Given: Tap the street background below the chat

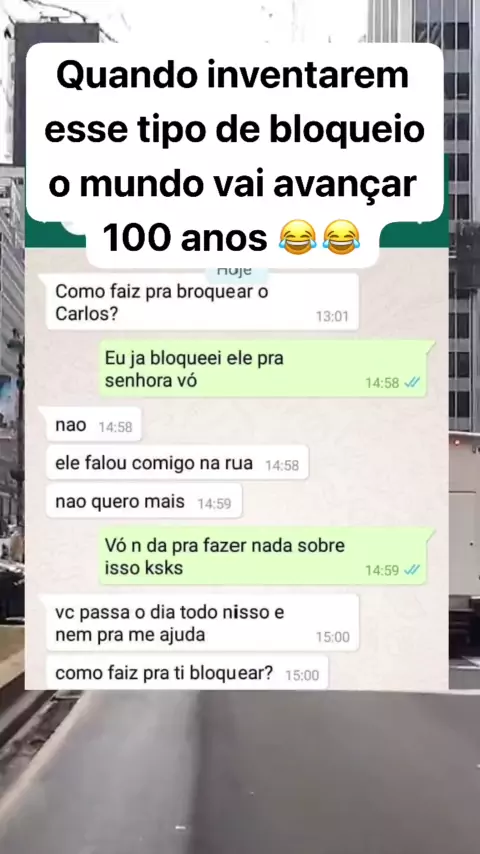Looking at the screenshot, I should (240, 772).
